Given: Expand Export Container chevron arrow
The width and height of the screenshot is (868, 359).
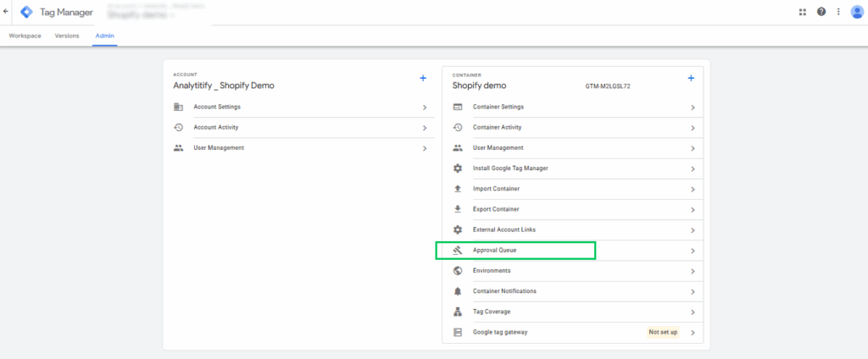Looking at the screenshot, I should pyautogui.click(x=693, y=210).
